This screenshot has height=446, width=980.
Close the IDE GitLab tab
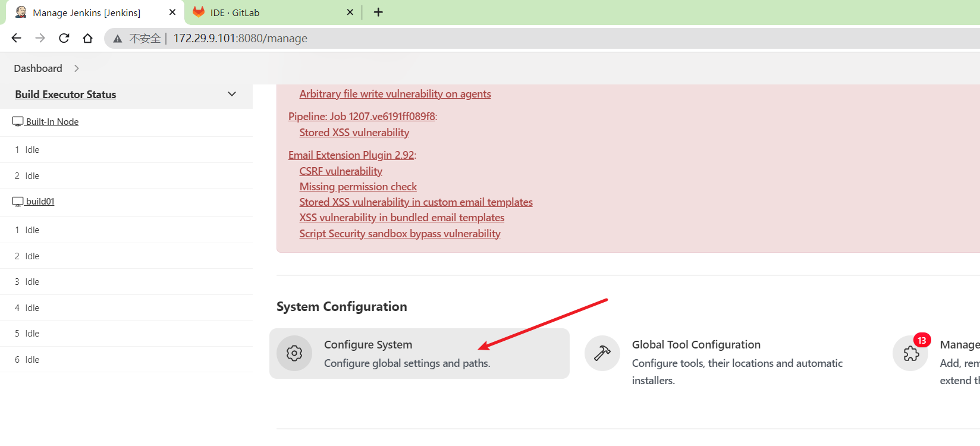[x=350, y=12]
